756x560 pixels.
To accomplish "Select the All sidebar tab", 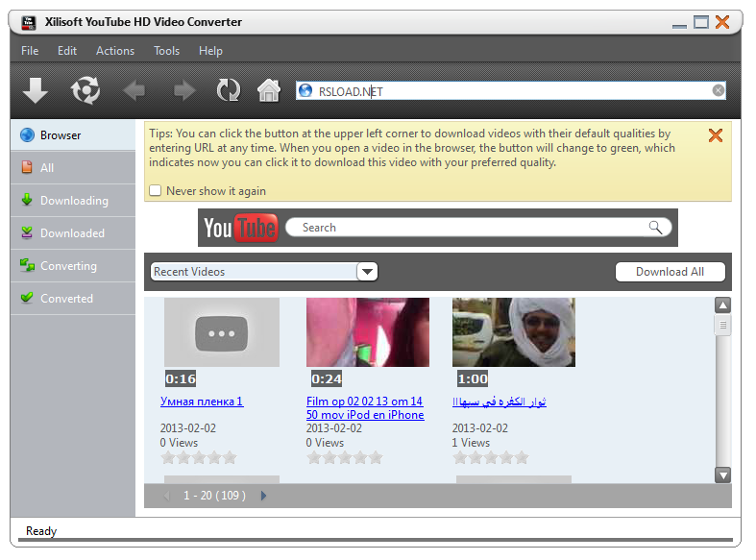I will (x=73, y=168).
